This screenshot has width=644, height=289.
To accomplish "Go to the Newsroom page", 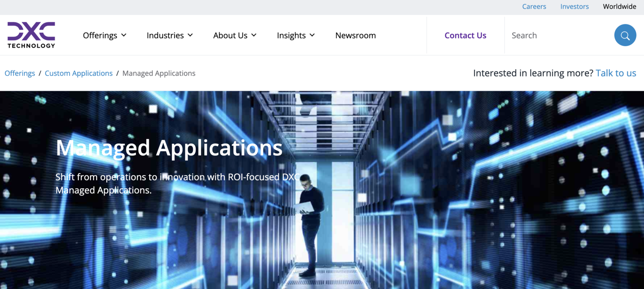I will (x=356, y=35).
